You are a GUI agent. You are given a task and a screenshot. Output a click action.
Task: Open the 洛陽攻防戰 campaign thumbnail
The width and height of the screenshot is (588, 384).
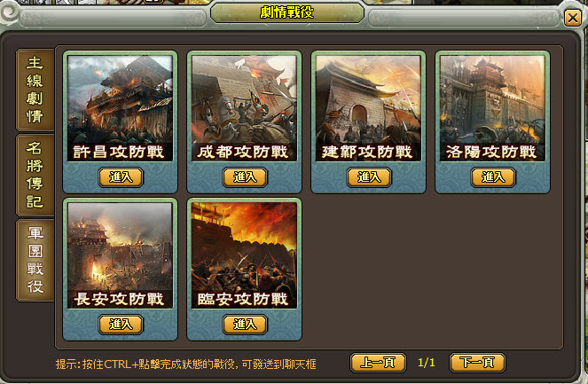(492, 108)
